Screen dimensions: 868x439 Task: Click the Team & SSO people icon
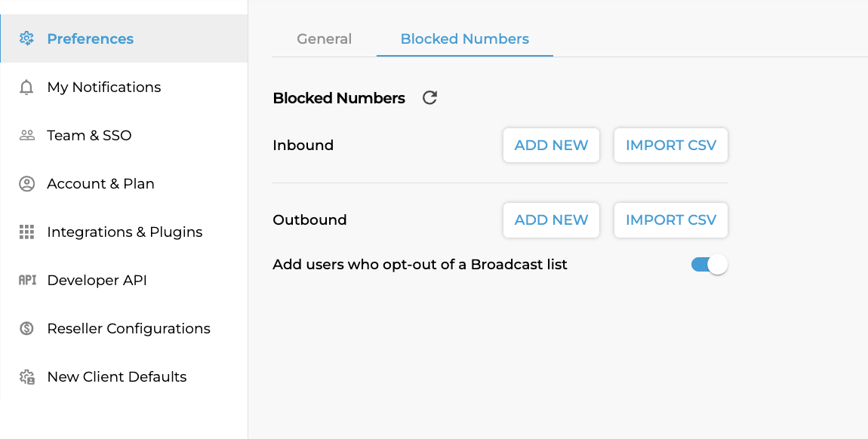(x=26, y=136)
